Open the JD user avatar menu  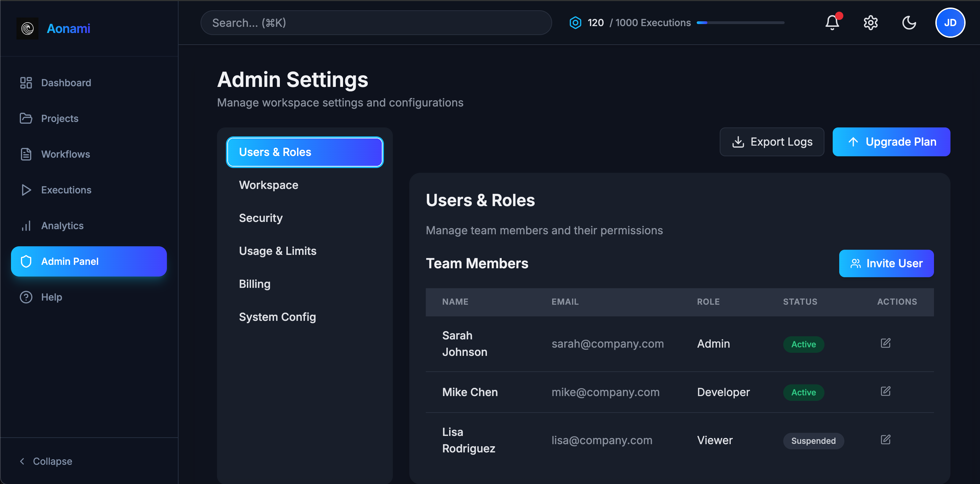coord(950,22)
